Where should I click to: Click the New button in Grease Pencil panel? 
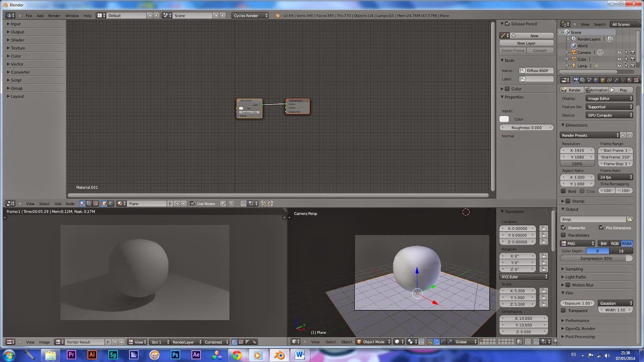point(534,35)
